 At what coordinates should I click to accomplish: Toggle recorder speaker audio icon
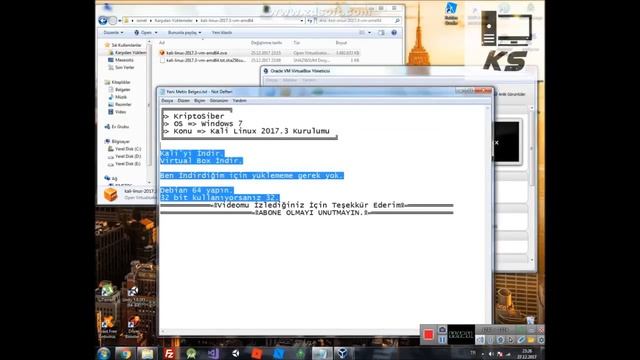480,340
